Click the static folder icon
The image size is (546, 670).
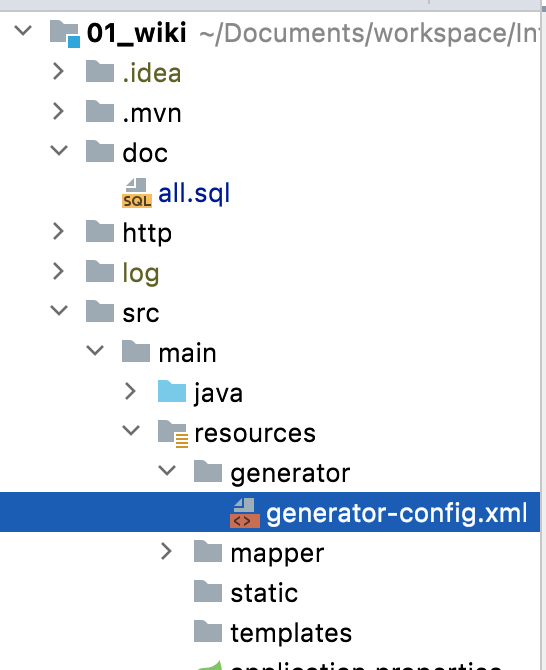click(208, 591)
